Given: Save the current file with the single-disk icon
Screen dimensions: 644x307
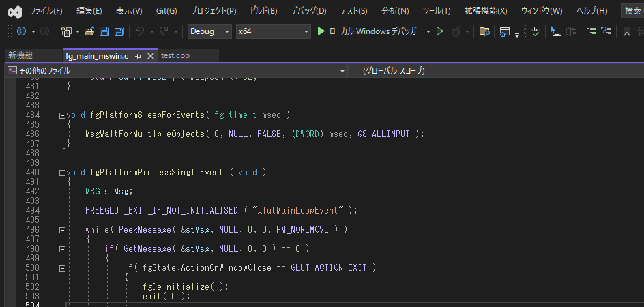Looking at the screenshot, I should pyautogui.click(x=104, y=31).
